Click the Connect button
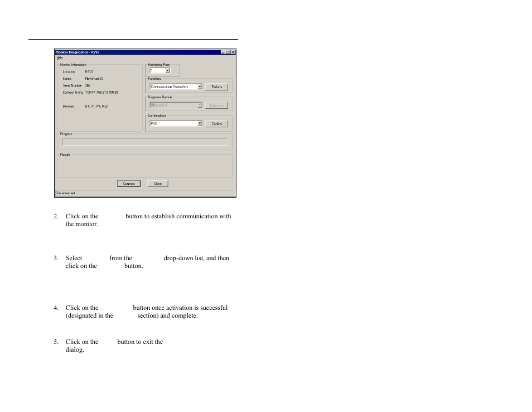Image resolution: width=532 pixels, height=412 pixels. 129,184
